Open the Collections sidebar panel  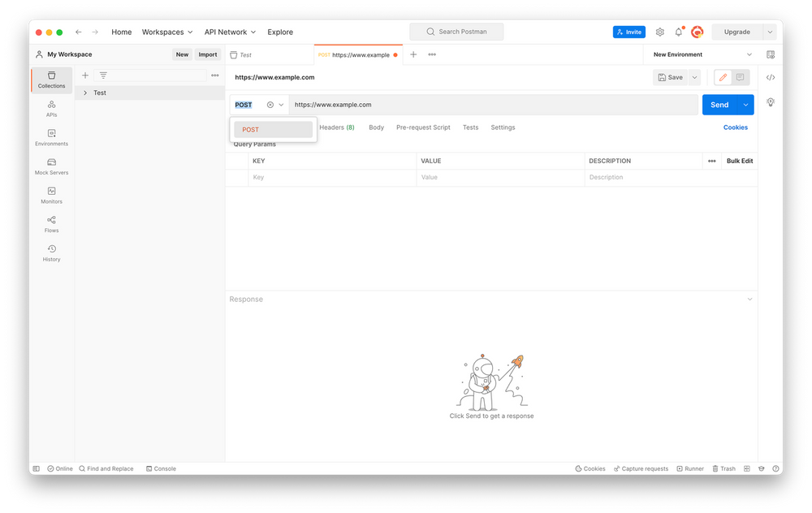pyautogui.click(x=51, y=79)
